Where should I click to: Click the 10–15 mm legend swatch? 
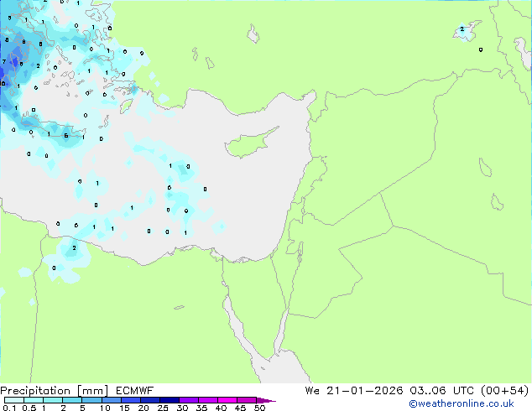click(111, 400)
